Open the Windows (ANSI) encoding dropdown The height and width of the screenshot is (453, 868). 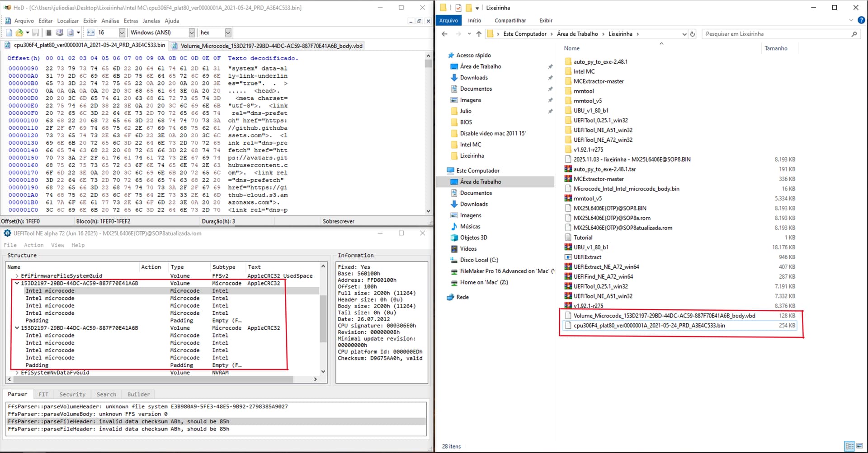coord(192,33)
